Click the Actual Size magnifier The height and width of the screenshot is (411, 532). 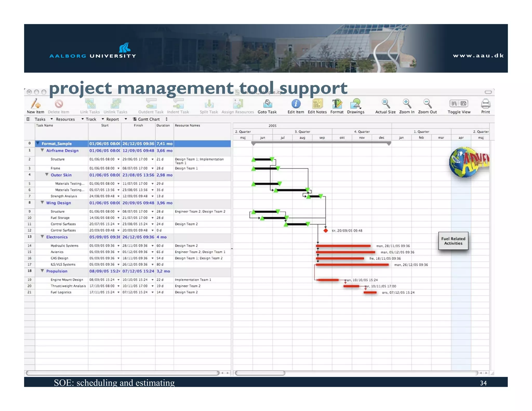click(x=385, y=103)
